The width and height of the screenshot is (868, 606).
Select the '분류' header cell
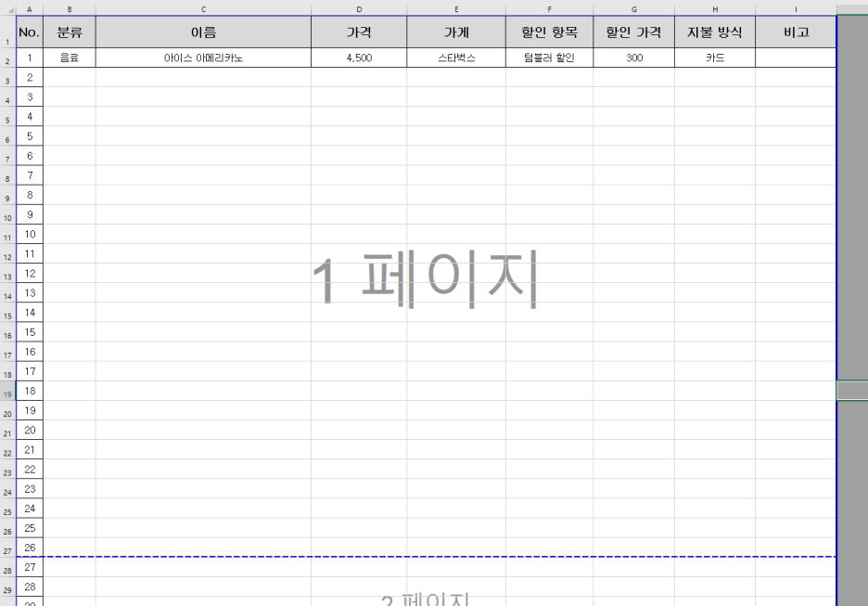[70, 32]
